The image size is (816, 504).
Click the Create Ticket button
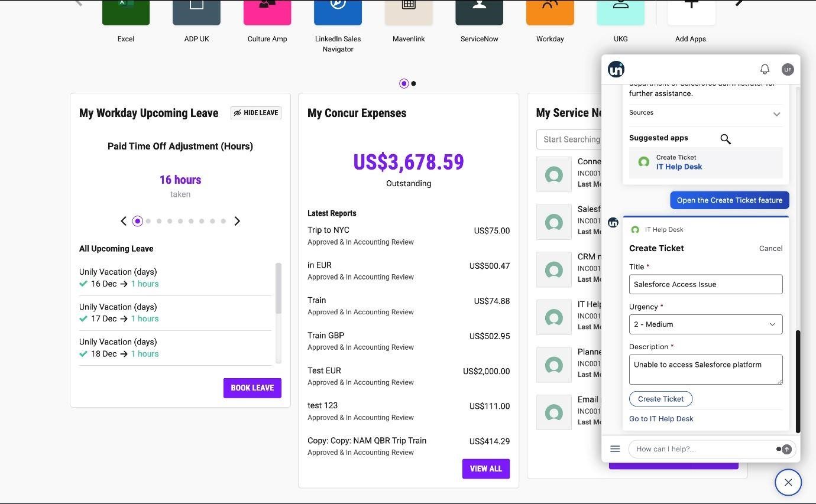[x=660, y=399]
